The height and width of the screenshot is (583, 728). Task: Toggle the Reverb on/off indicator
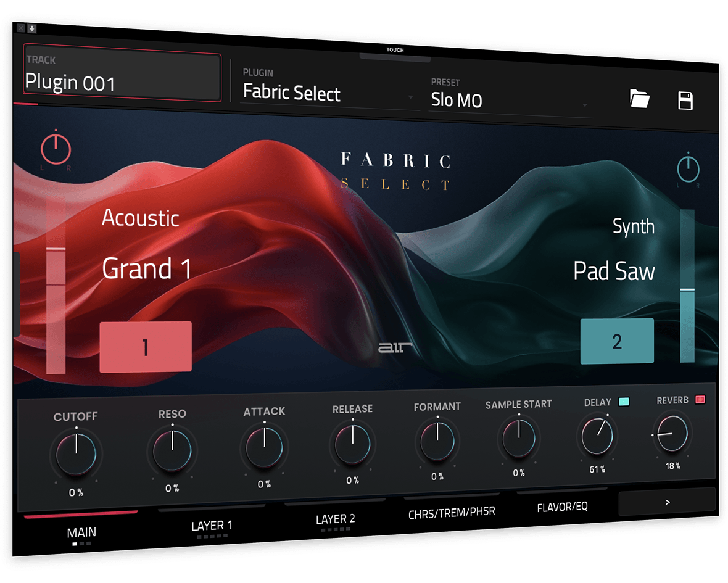point(700,399)
